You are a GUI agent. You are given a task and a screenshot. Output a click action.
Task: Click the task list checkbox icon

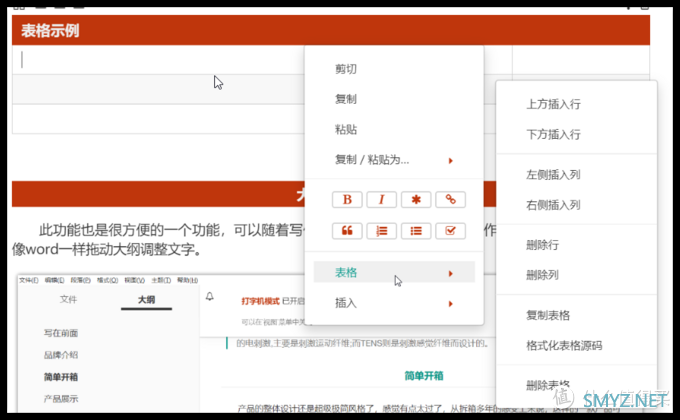point(450,230)
